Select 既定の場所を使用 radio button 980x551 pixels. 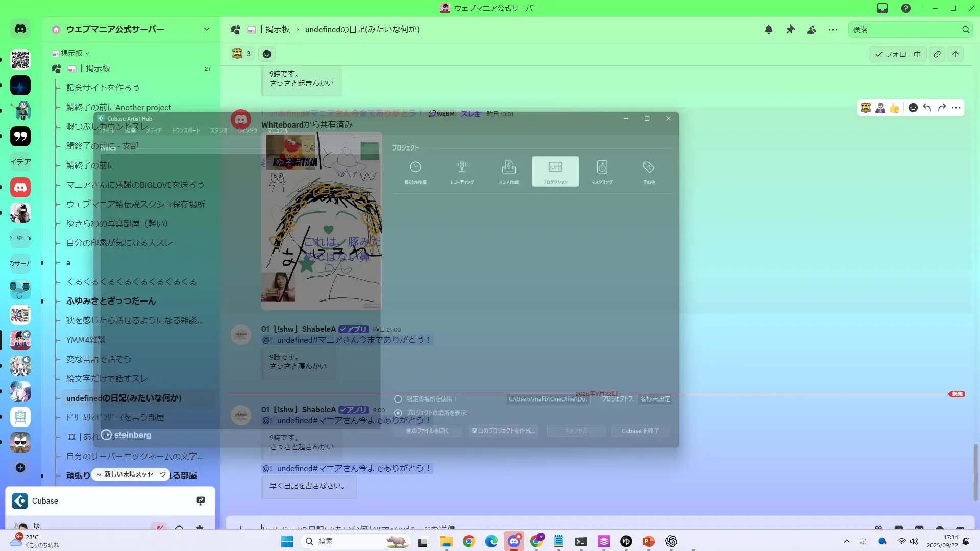(398, 399)
